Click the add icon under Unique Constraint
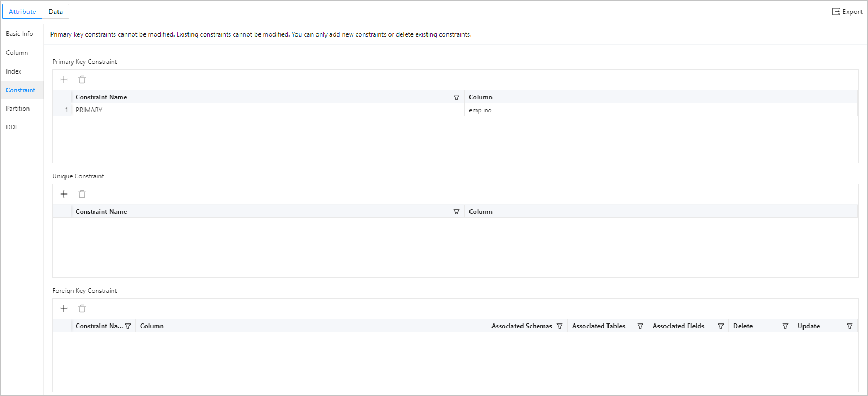 click(64, 194)
